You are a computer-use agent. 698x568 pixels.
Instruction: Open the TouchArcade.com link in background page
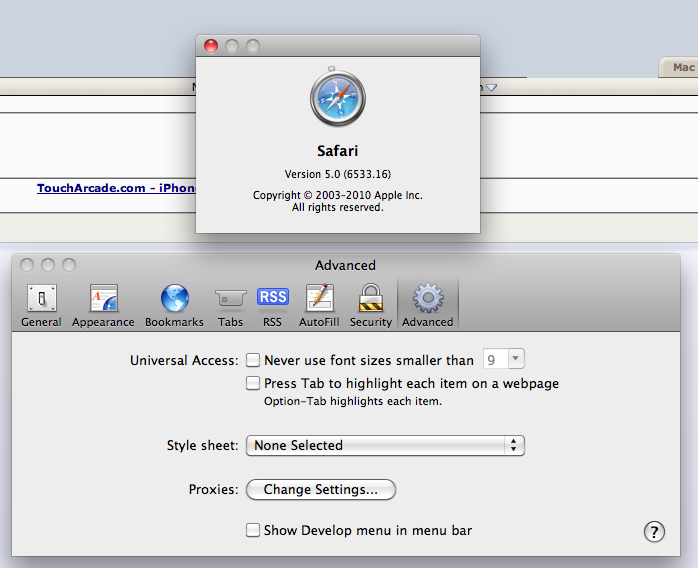pyautogui.click(x=116, y=188)
